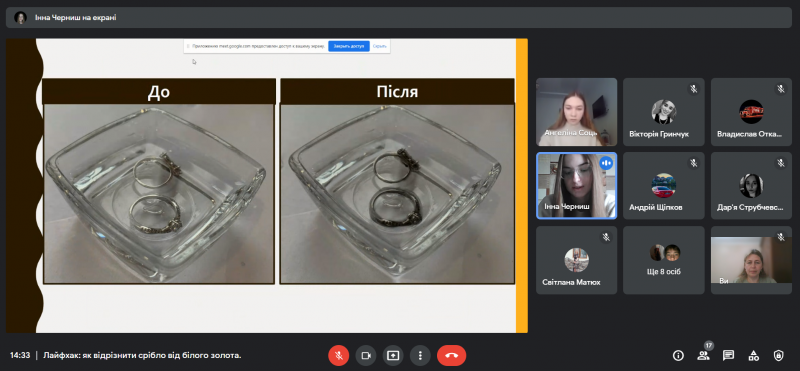Select Інна Черниш video tile
The width and height of the screenshot is (800, 371).
coord(576,186)
